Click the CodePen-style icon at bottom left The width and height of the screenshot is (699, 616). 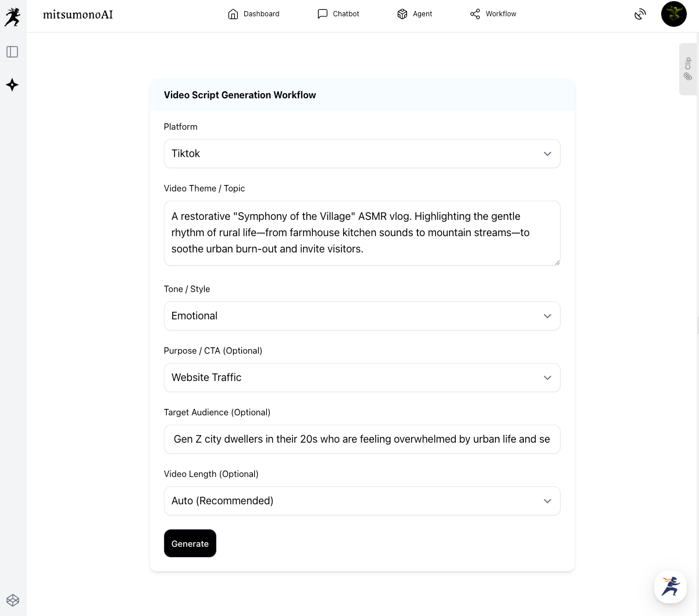(x=13, y=600)
